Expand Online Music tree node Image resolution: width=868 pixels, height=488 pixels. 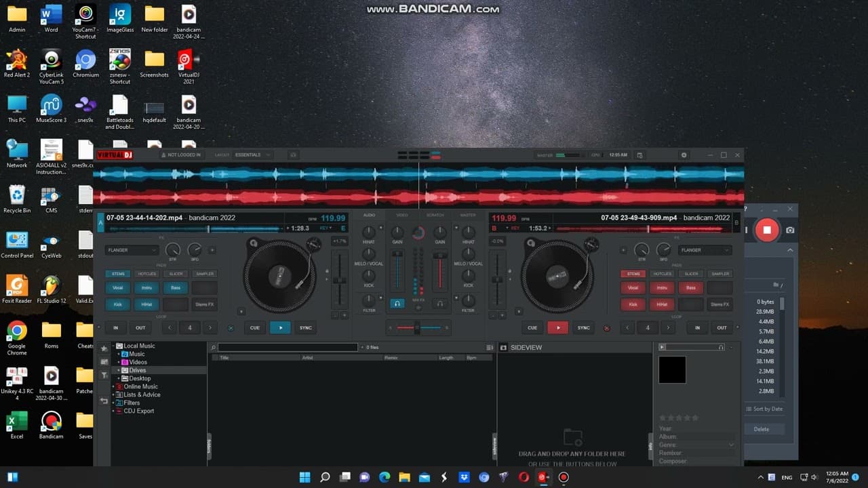(113, 387)
